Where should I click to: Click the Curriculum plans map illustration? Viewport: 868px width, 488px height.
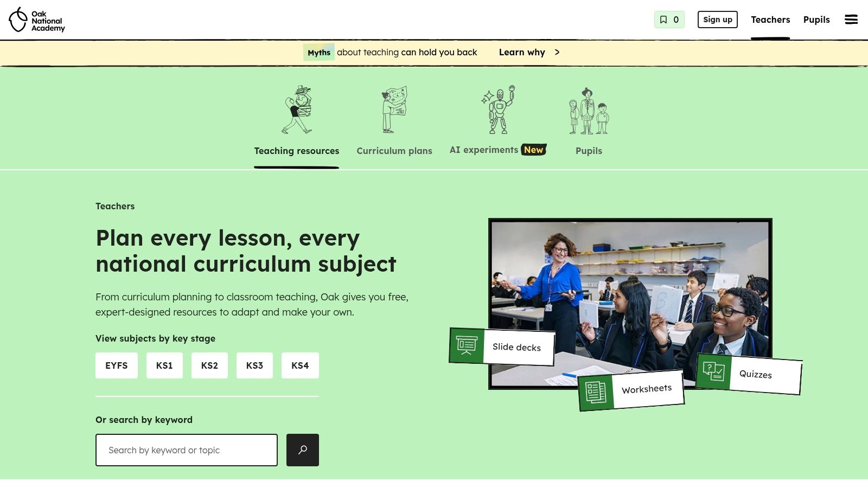pyautogui.click(x=394, y=110)
